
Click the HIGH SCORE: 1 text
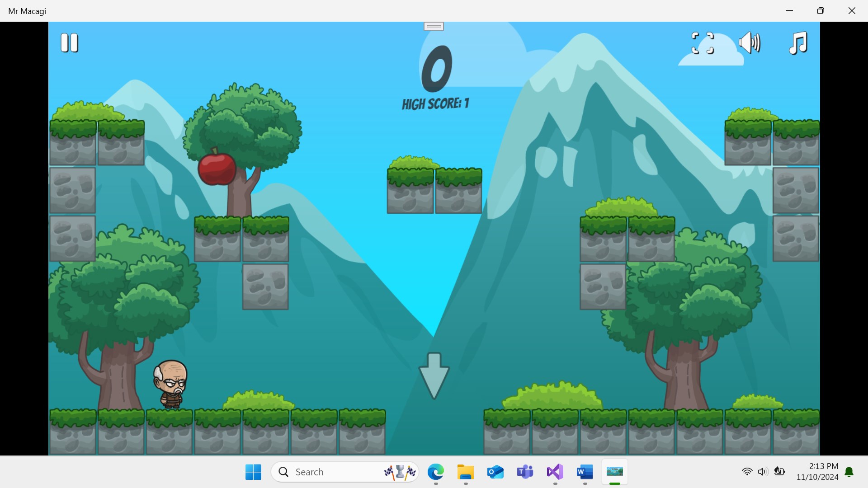point(435,104)
